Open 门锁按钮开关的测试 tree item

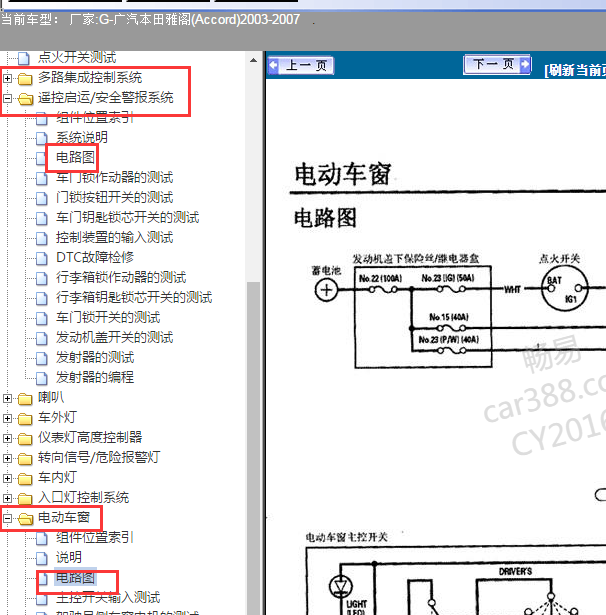tap(115, 197)
